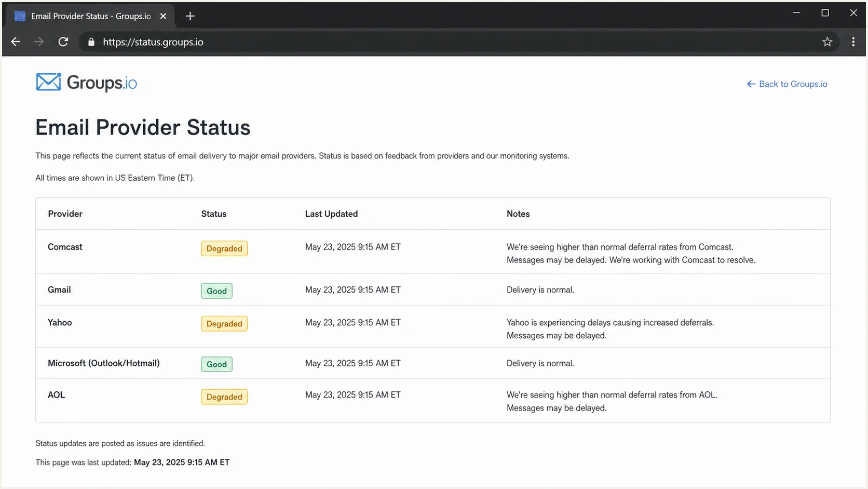The height and width of the screenshot is (489, 868).
Task: Click the Comcast deferral rates note
Action: pyautogui.click(x=631, y=254)
